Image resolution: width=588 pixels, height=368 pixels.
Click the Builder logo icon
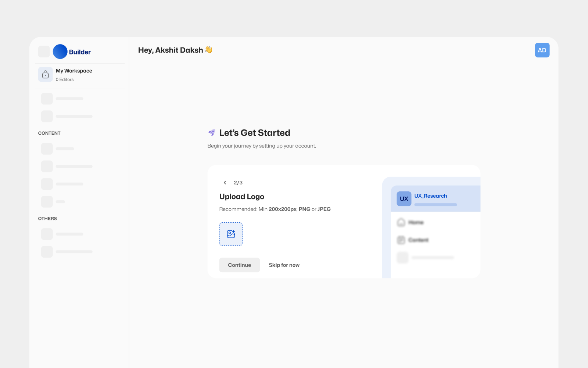[60, 52]
